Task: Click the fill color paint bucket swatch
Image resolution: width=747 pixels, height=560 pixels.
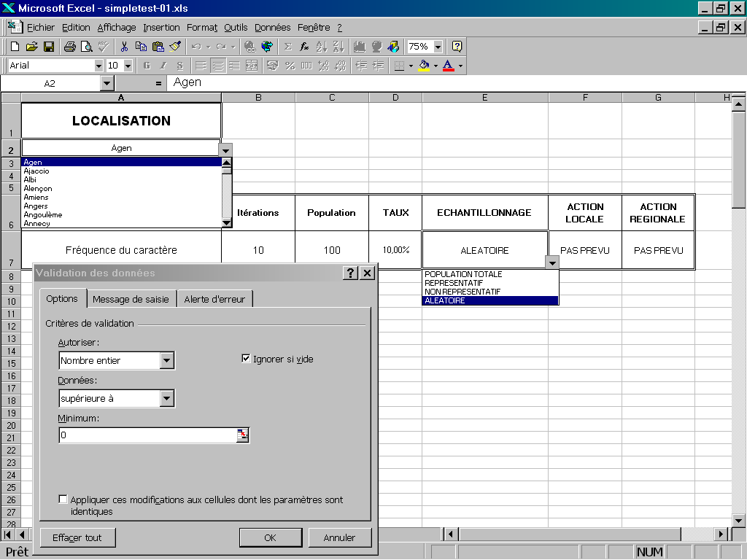Action: point(423,66)
